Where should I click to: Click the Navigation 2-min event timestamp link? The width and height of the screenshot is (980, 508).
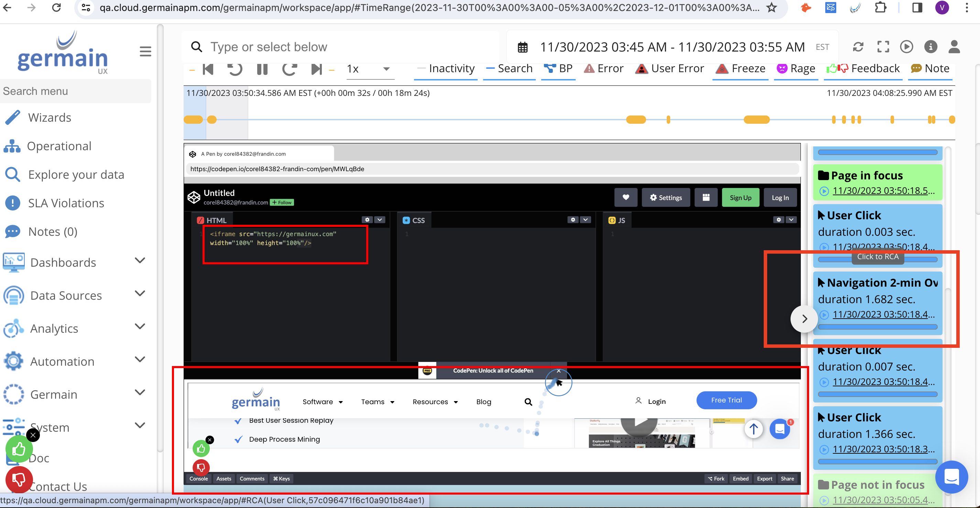tap(883, 314)
